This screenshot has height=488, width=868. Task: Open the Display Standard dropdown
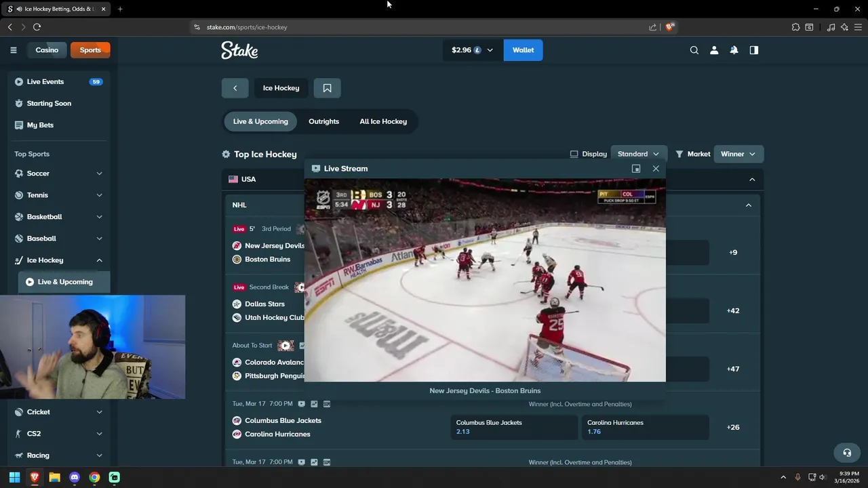point(638,154)
